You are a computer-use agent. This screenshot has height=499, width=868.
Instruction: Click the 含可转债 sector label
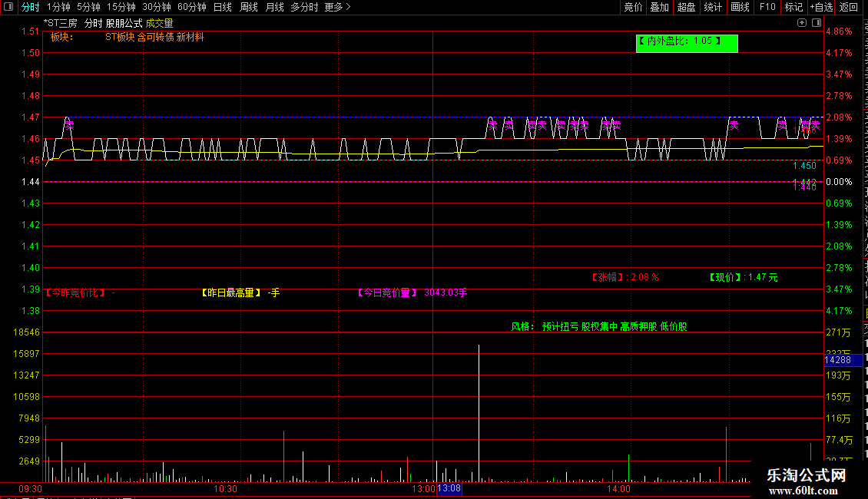[156, 37]
